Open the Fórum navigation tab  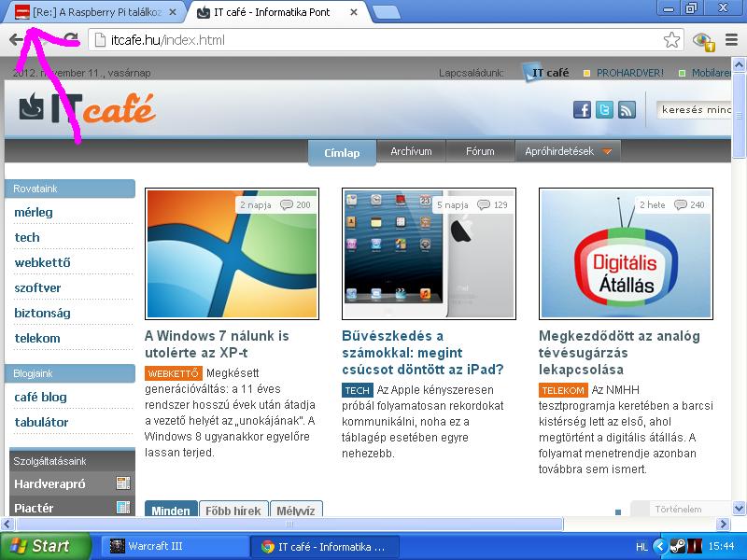pos(480,151)
